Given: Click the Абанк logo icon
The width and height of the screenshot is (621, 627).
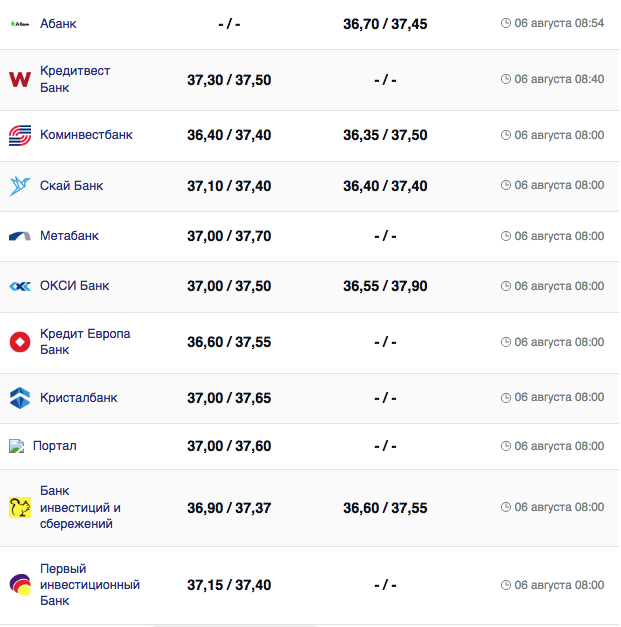Looking at the screenshot, I should (20, 23).
